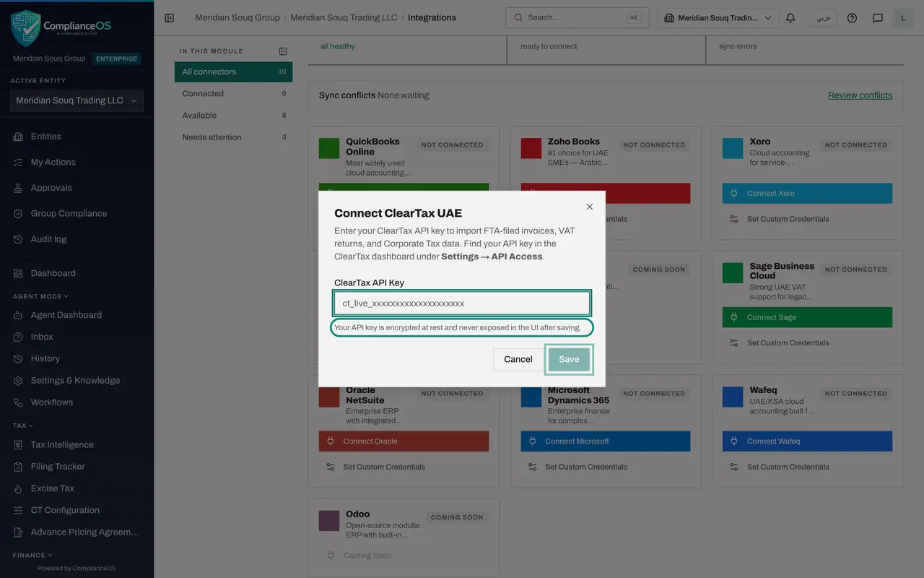Open the notifications bell
924x578 pixels.
[x=790, y=17]
